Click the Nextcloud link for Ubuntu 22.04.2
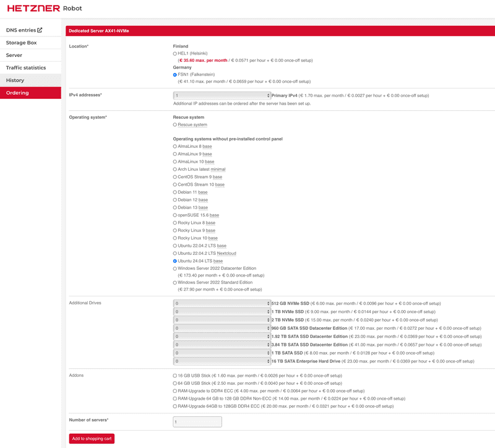This screenshot has height=448, width=495. 225,254
